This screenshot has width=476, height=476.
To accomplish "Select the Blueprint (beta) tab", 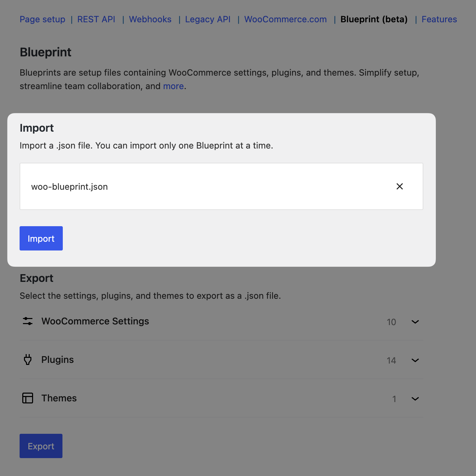I will pyautogui.click(x=374, y=19).
